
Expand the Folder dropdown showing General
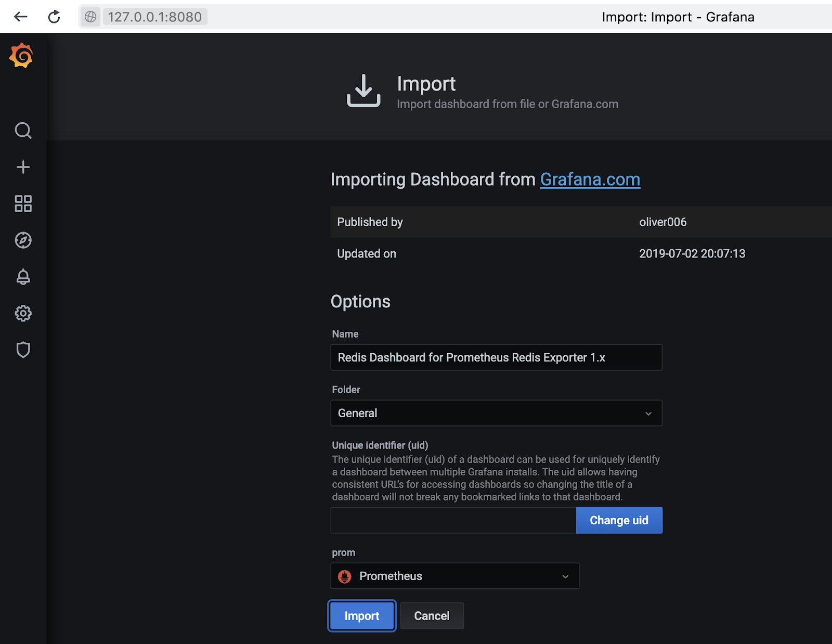pos(496,413)
